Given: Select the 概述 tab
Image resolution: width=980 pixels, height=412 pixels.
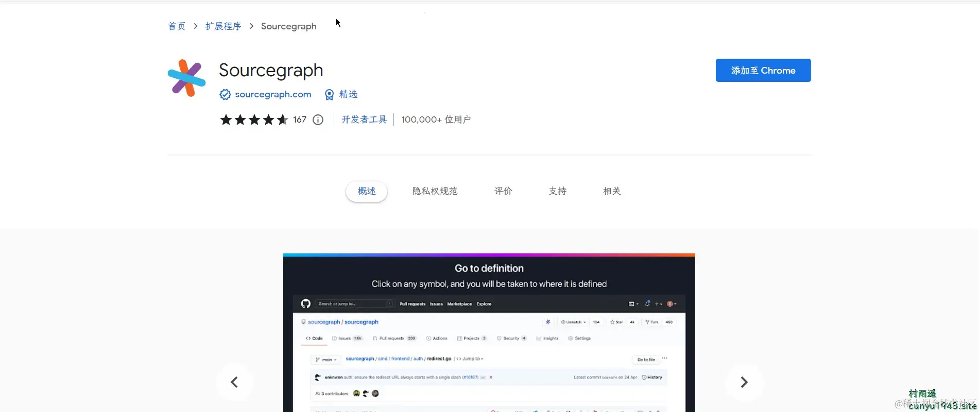Looking at the screenshot, I should point(367,191).
